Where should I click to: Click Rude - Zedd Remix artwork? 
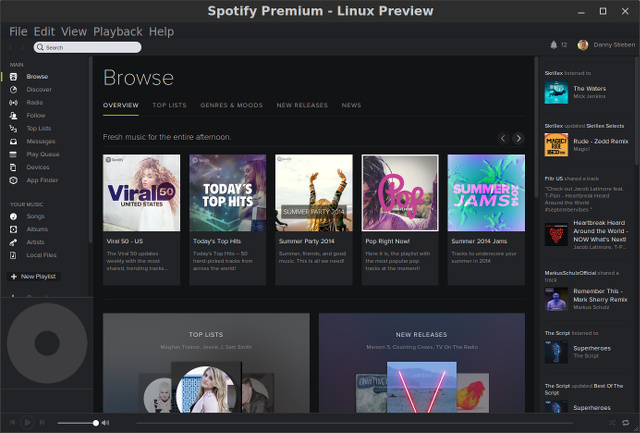point(556,145)
